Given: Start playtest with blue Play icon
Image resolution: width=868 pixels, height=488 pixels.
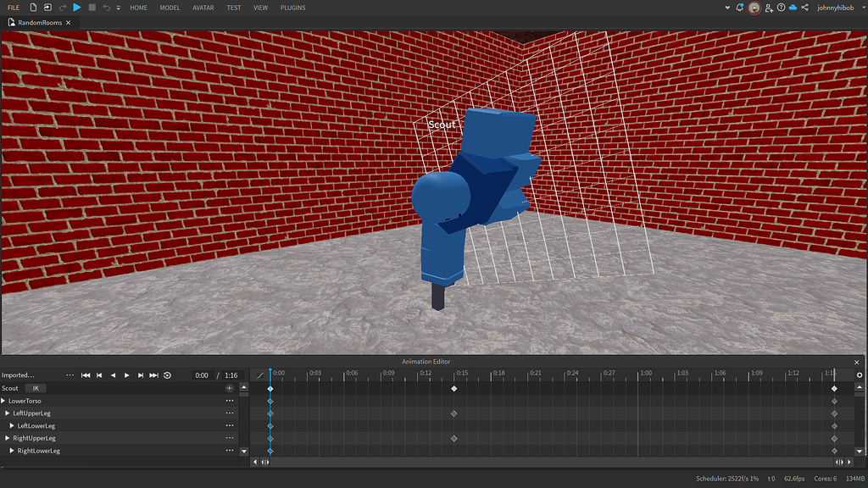Looking at the screenshot, I should coord(77,8).
